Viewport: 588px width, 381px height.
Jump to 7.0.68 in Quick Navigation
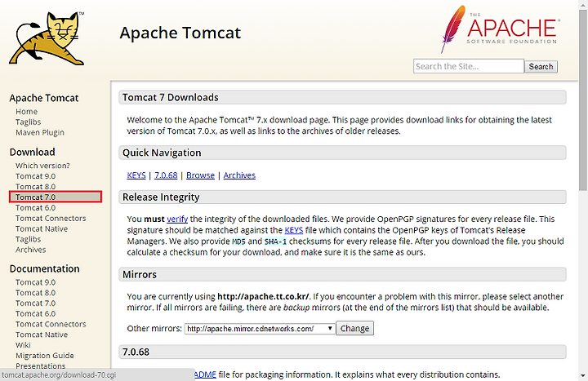166,175
